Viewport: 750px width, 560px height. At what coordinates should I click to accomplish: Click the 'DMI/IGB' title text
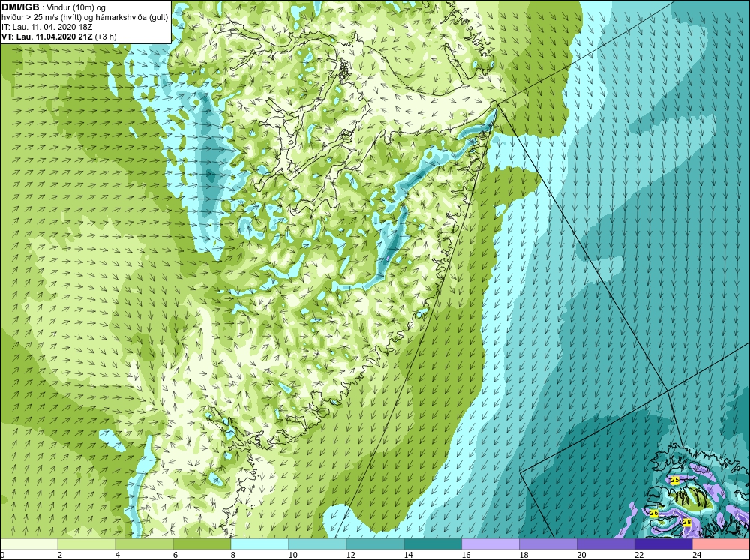[20, 7]
